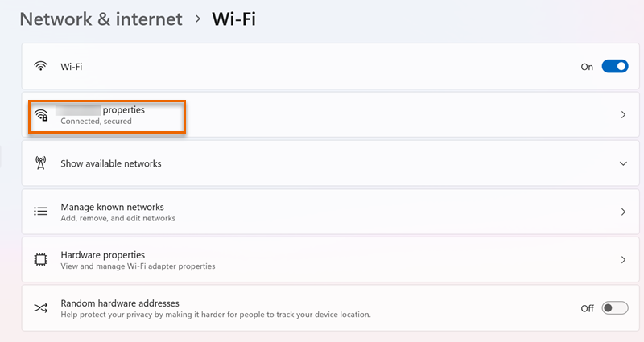
Task: Open Hardware properties label
Action: point(102,255)
